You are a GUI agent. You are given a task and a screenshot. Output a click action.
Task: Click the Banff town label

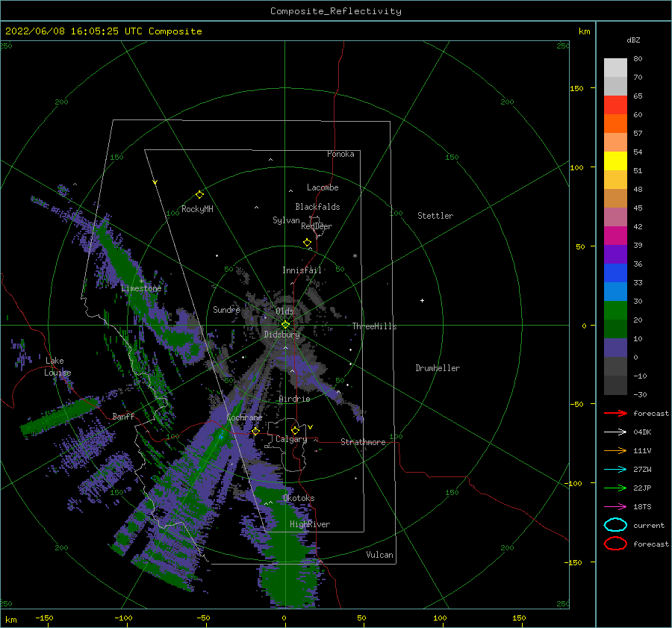123,416
